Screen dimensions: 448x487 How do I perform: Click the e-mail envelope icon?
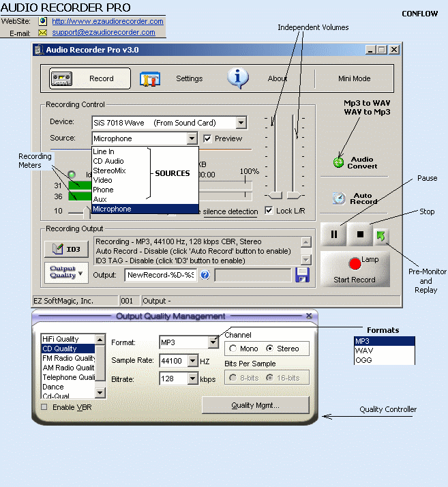pyautogui.click(x=42, y=33)
